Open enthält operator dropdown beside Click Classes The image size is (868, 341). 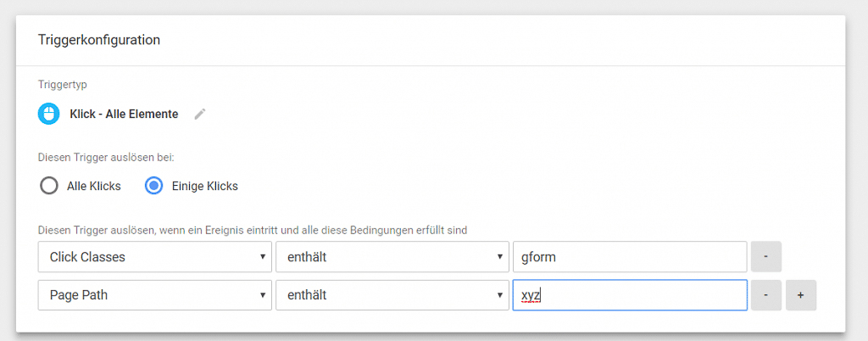[392, 257]
